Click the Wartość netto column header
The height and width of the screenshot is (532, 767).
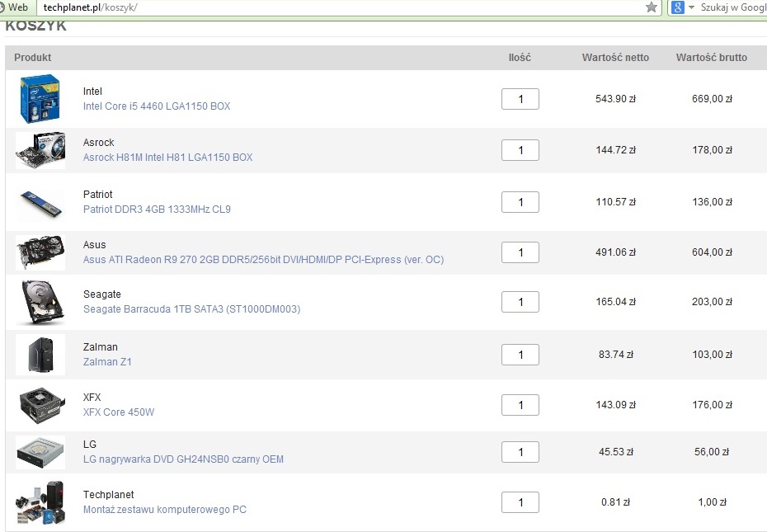click(x=615, y=57)
